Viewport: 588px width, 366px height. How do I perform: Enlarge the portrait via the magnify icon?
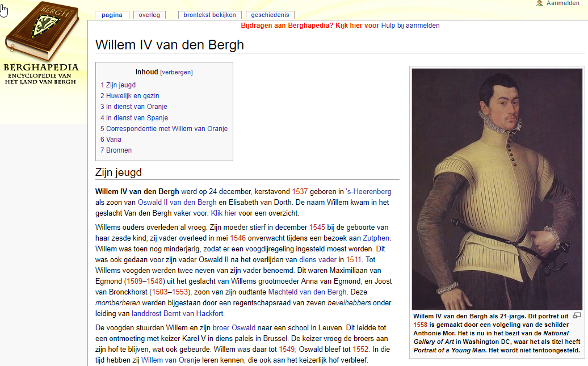point(577,315)
